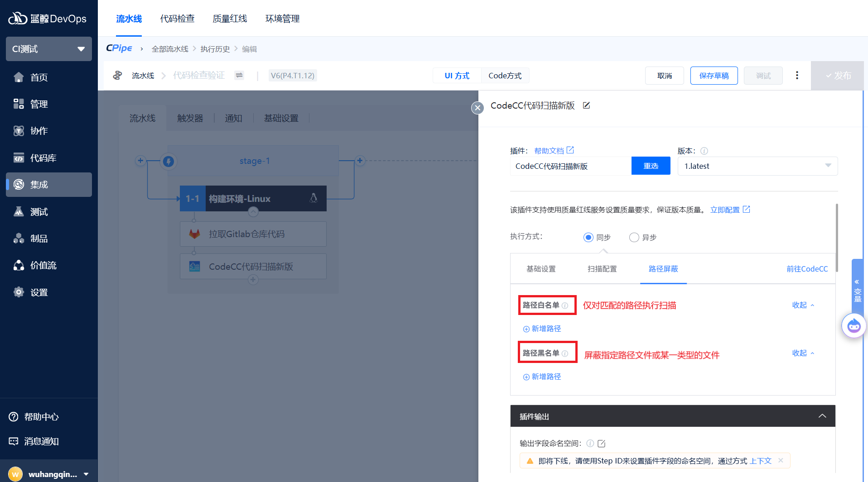
Task: Switch to Code方式 editing mode
Action: 505,76
